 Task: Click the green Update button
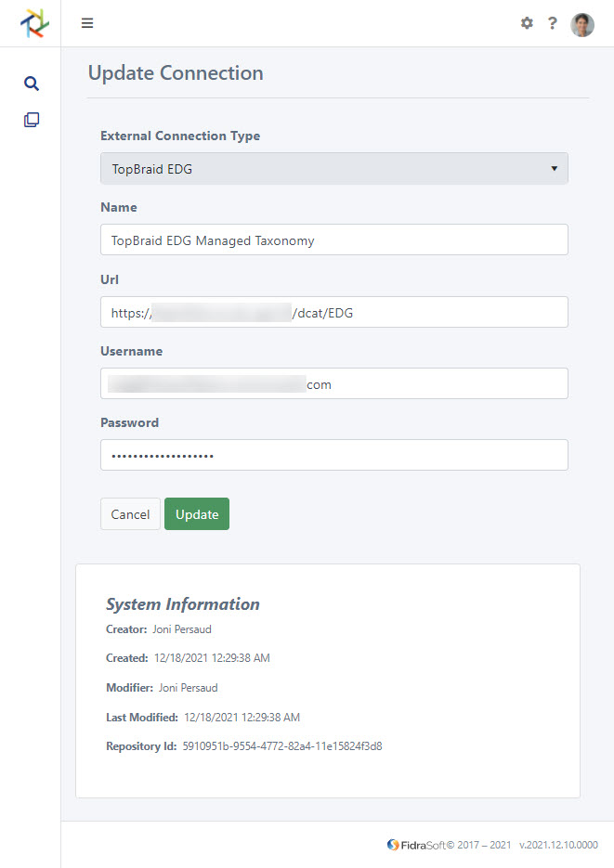[197, 513]
